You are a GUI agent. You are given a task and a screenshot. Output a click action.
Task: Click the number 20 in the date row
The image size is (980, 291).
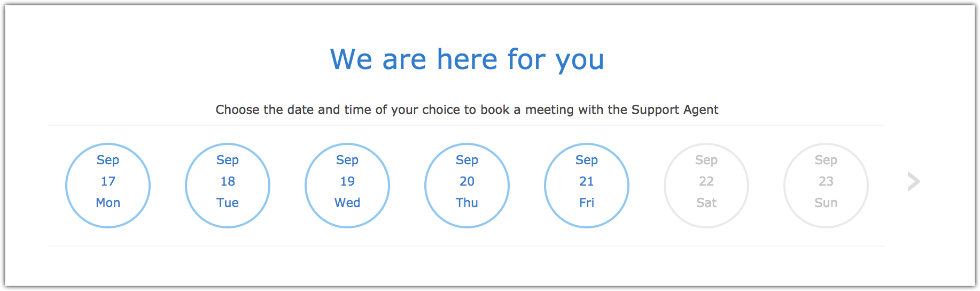[467, 181]
